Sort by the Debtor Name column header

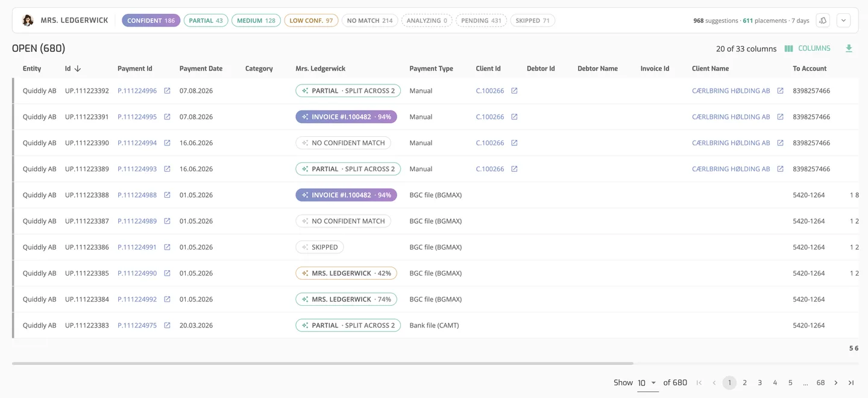(x=597, y=69)
